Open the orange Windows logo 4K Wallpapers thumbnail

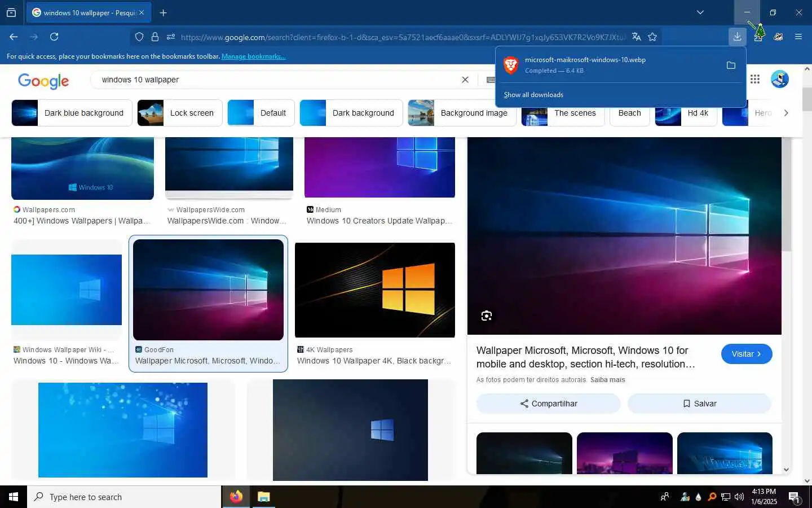pyautogui.click(x=374, y=290)
